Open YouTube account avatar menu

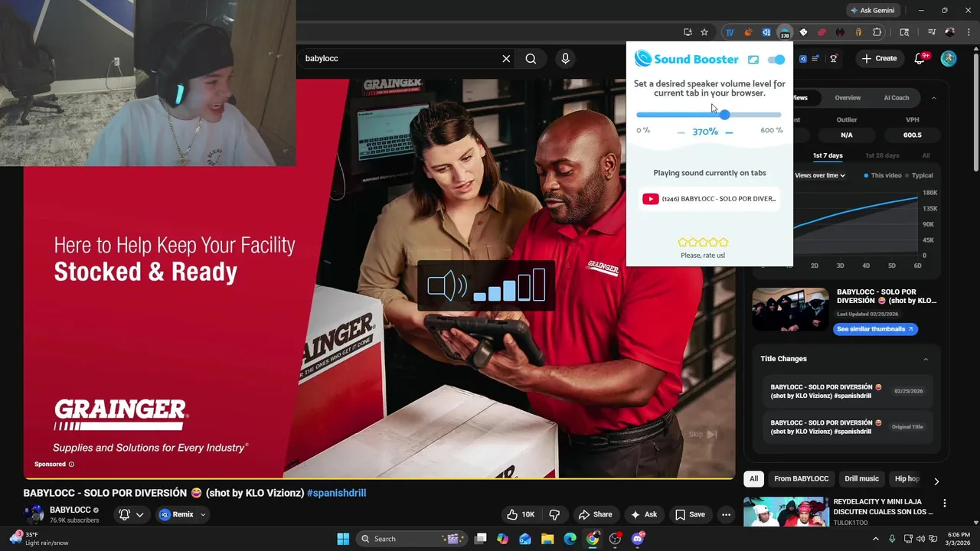pos(949,58)
